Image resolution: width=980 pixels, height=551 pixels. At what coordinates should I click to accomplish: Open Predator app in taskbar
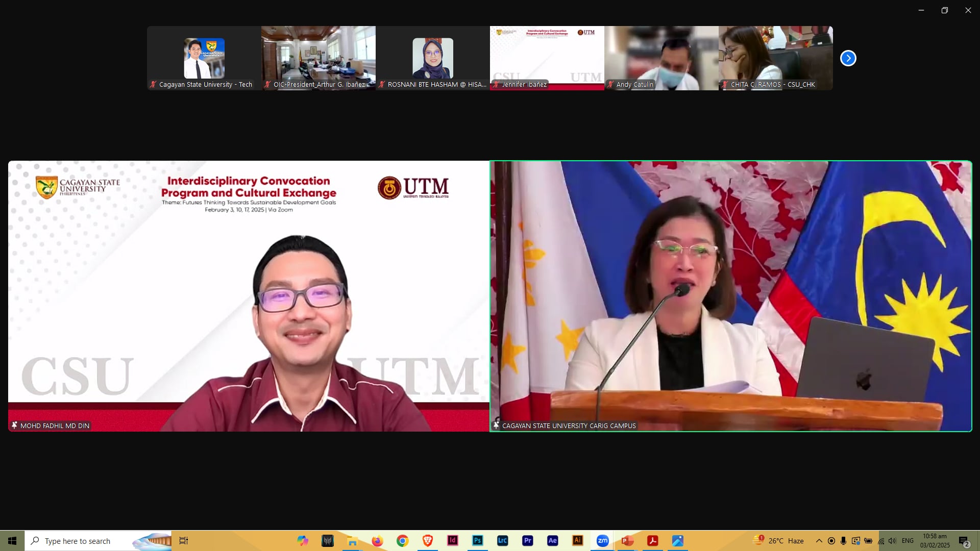point(328,541)
